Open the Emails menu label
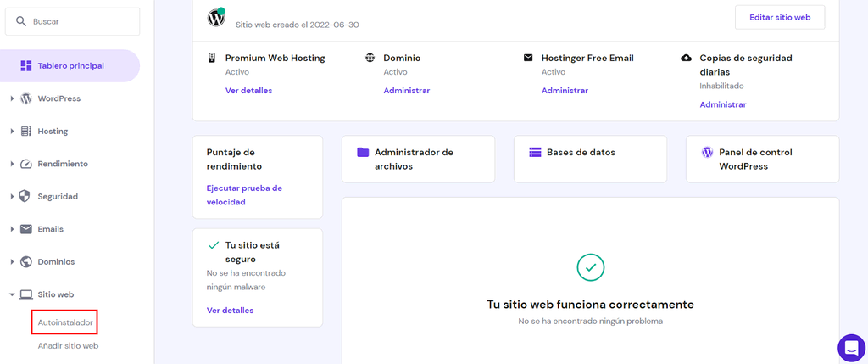 [x=50, y=229]
